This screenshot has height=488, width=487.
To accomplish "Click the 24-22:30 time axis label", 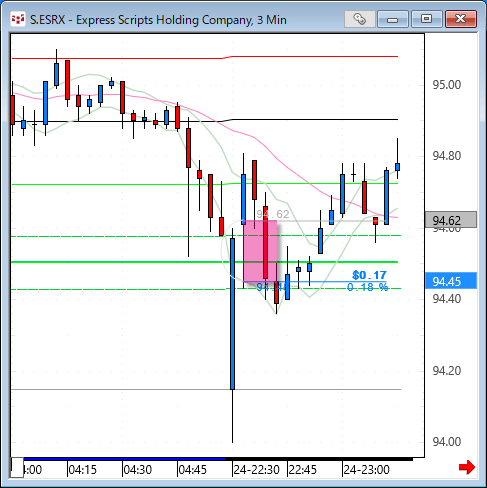I will point(256,470).
